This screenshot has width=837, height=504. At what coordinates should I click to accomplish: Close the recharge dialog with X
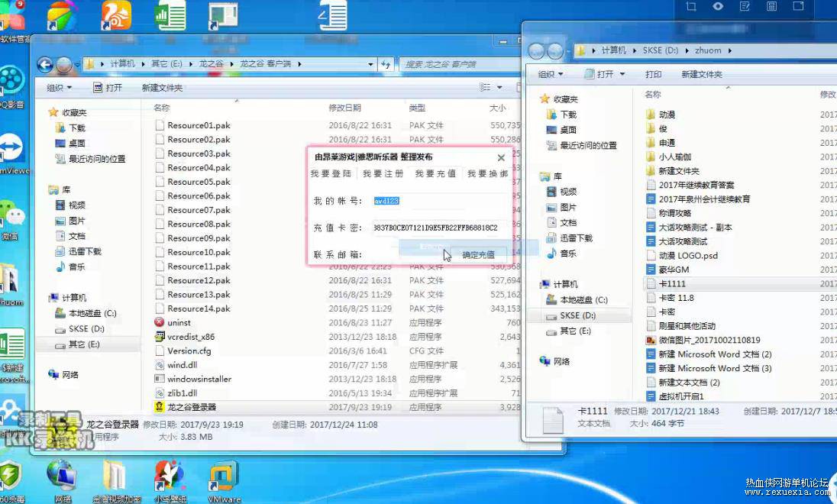pyautogui.click(x=501, y=157)
